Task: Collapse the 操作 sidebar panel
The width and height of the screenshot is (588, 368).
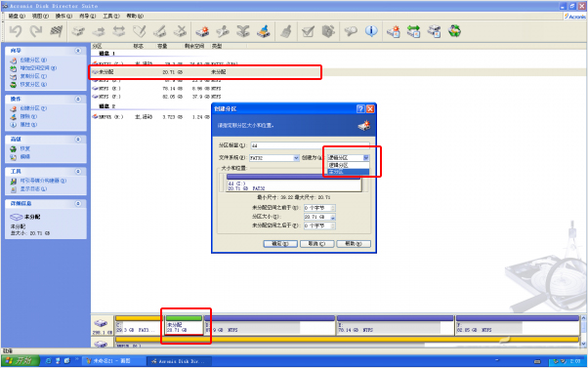Action: [78, 99]
